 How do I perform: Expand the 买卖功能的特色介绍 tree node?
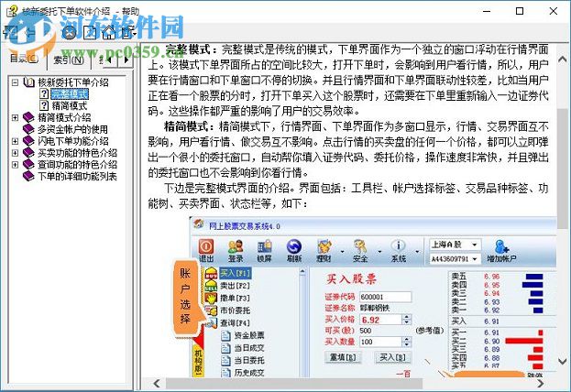[x=15, y=153]
